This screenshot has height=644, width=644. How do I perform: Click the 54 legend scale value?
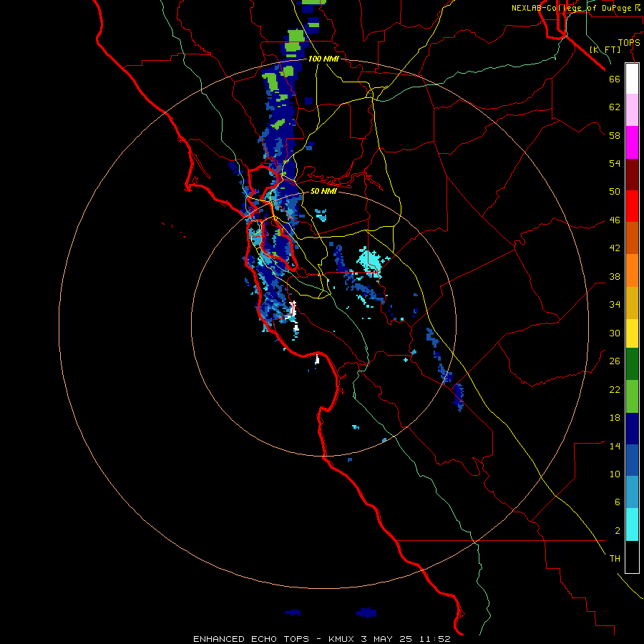click(x=615, y=163)
